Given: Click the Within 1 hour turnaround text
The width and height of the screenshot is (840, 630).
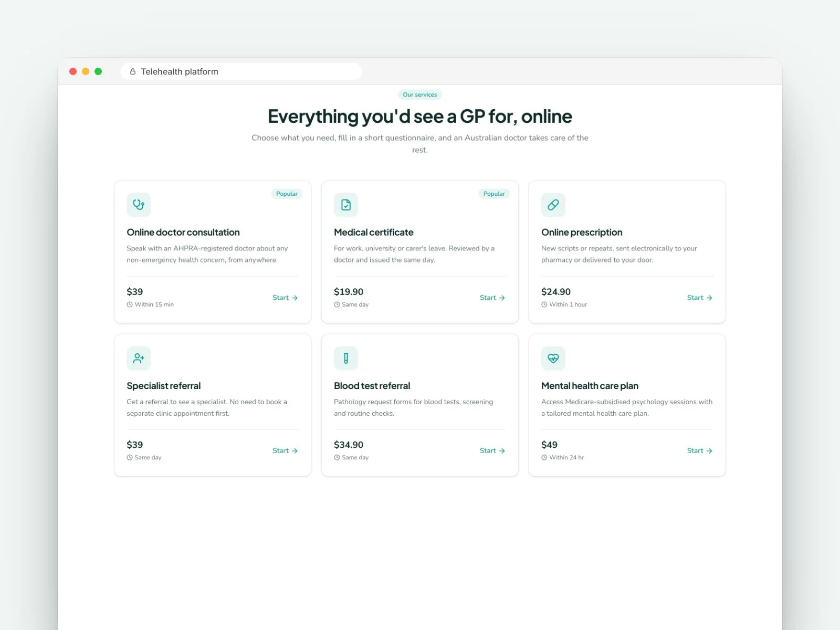Looking at the screenshot, I should coord(568,304).
